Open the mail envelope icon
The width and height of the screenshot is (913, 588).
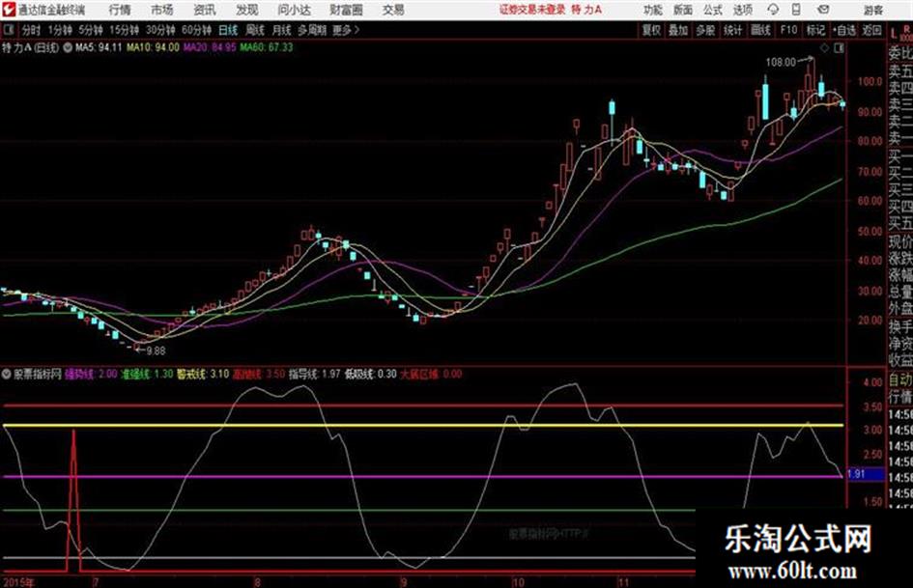coord(823,10)
